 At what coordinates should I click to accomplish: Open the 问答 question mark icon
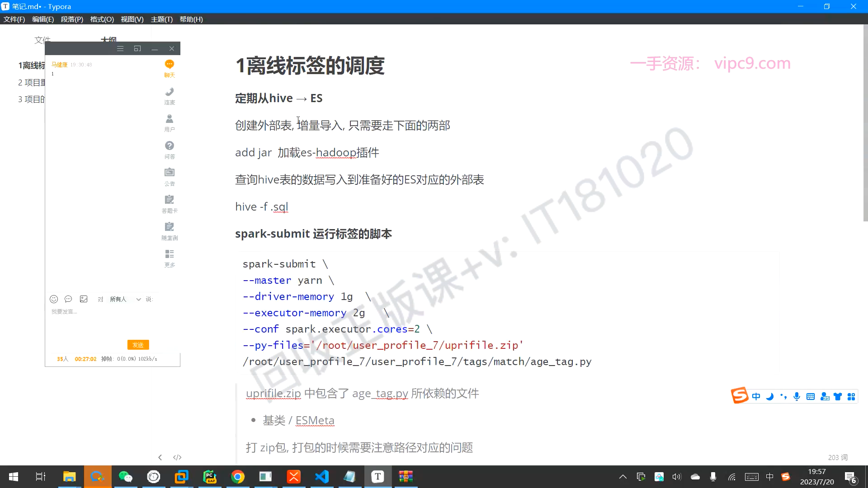pyautogui.click(x=170, y=146)
